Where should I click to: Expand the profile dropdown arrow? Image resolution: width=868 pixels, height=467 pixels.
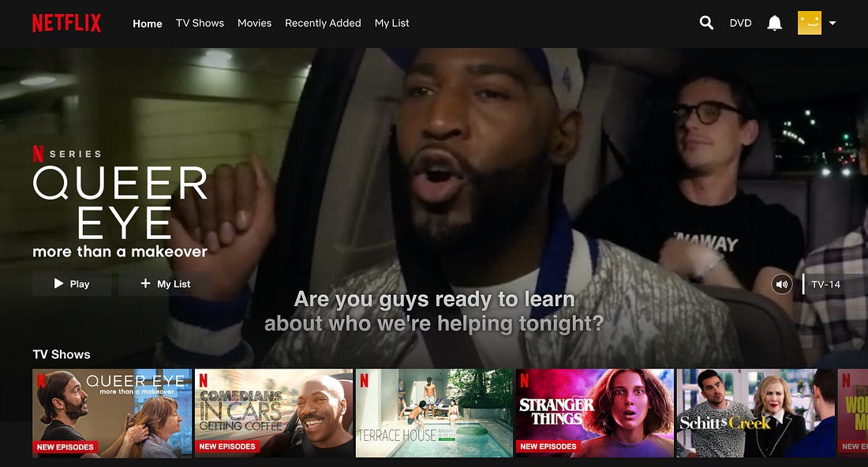(x=832, y=23)
